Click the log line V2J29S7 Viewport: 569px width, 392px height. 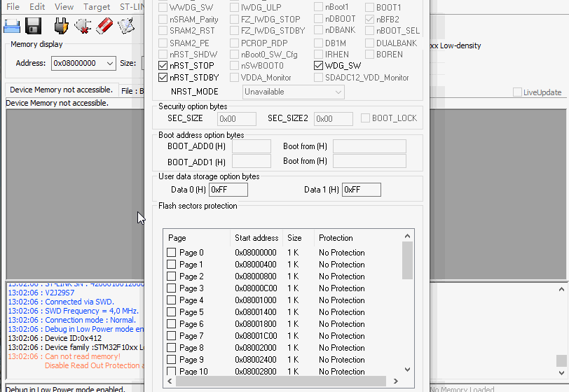pyautogui.click(x=41, y=293)
